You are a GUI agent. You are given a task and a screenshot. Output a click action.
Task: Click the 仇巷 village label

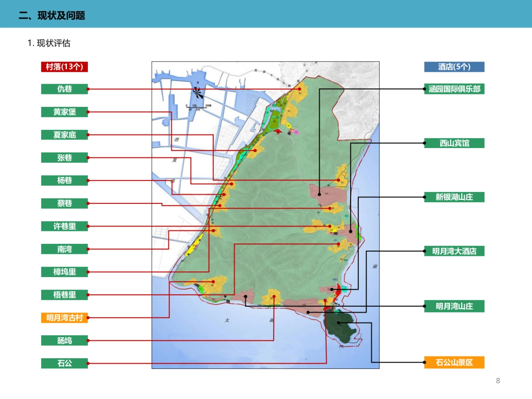[65, 89]
